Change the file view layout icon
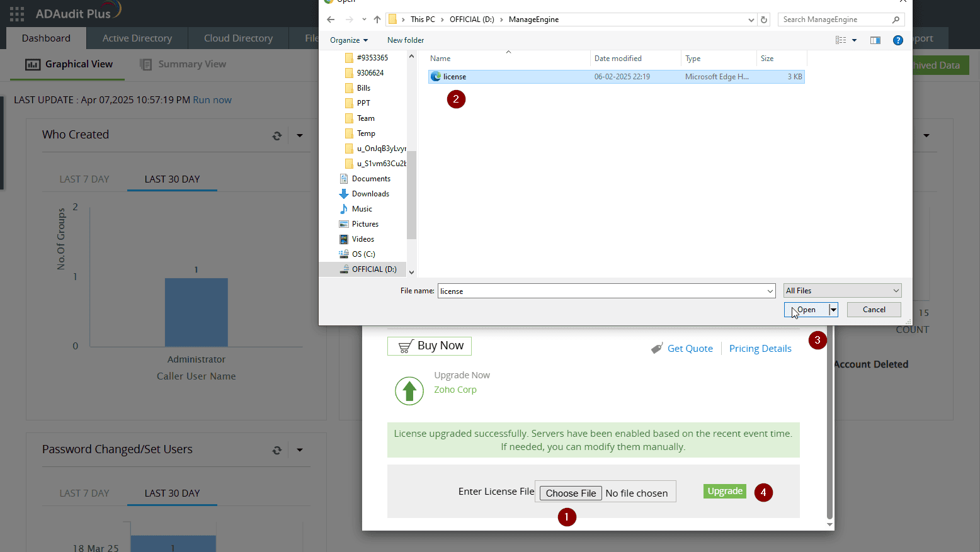The image size is (980, 552). click(841, 40)
